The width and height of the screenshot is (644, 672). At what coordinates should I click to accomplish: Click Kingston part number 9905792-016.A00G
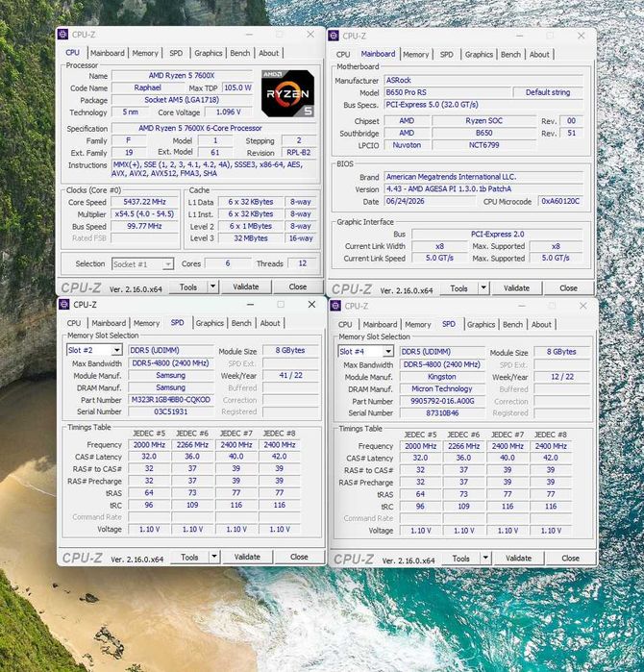click(442, 401)
